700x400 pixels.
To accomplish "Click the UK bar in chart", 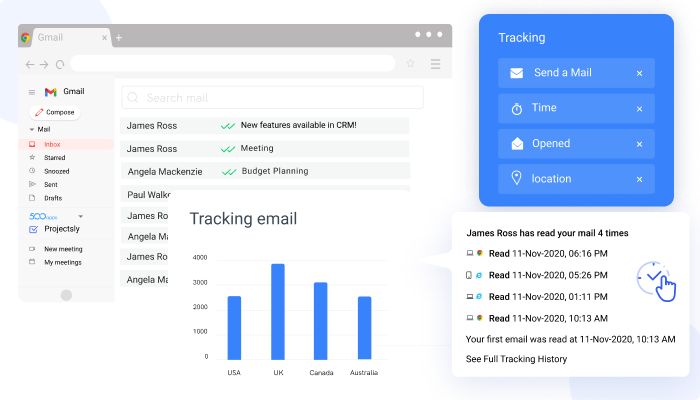I will [x=278, y=312].
